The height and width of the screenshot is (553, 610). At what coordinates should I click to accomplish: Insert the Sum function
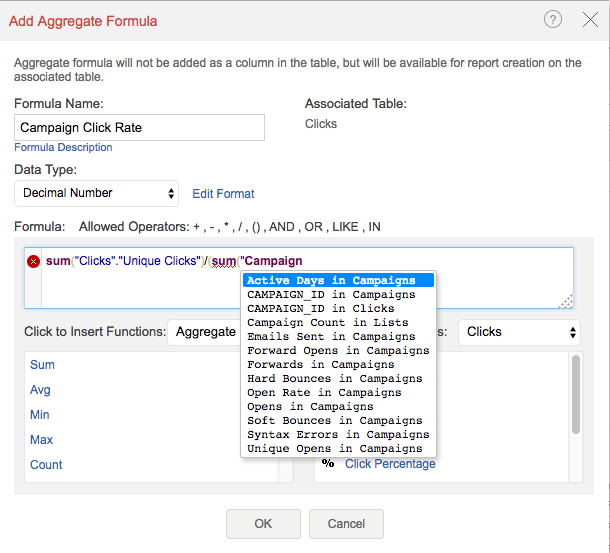coord(43,365)
